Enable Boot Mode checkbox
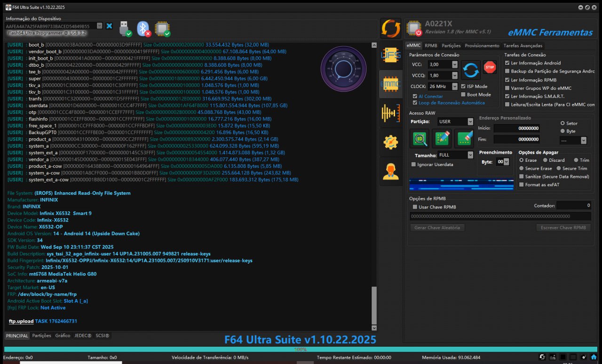 (x=463, y=95)
